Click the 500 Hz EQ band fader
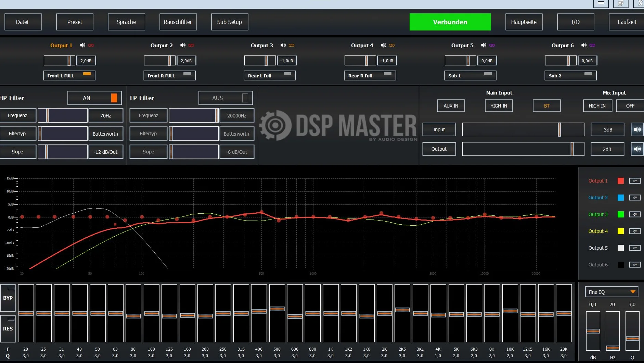 277,313
